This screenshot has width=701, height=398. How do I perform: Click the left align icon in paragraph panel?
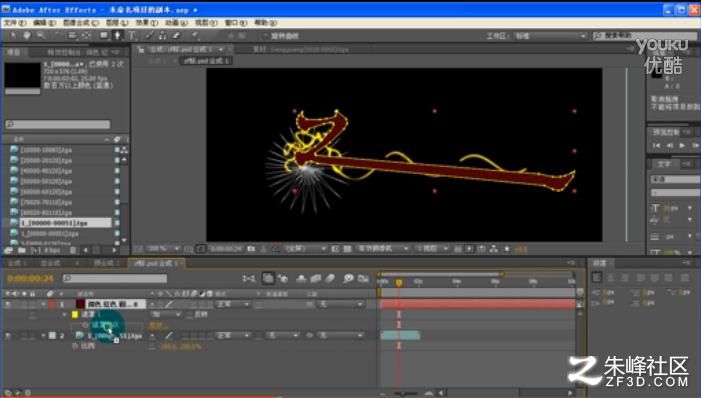[597, 278]
